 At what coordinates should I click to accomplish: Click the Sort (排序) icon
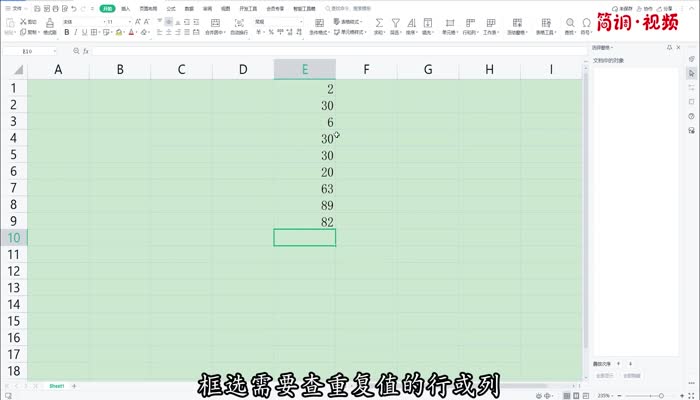pyautogui.click(x=411, y=21)
